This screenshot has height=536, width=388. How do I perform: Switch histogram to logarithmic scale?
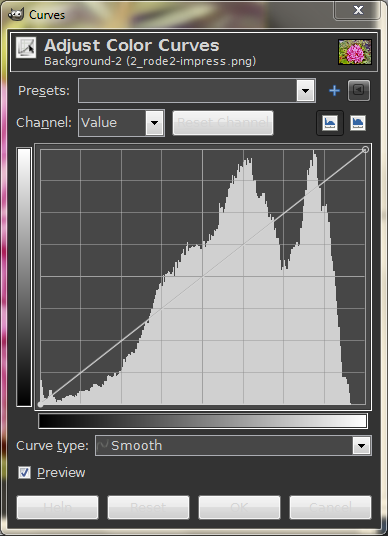[358, 123]
